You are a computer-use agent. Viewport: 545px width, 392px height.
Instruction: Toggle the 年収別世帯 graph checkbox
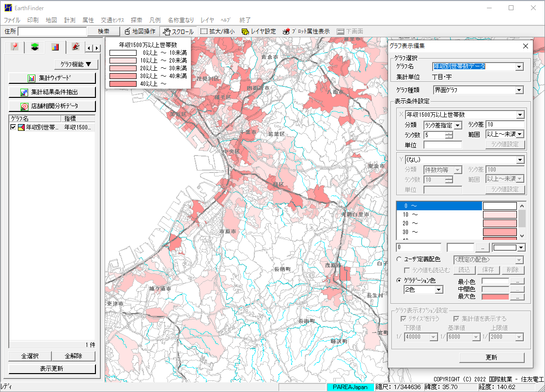(x=13, y=127)
